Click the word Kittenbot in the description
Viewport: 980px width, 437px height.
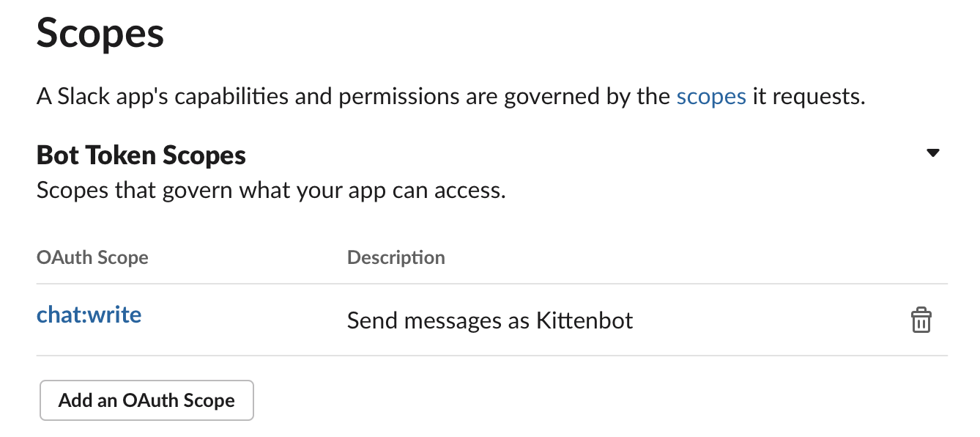584,320
